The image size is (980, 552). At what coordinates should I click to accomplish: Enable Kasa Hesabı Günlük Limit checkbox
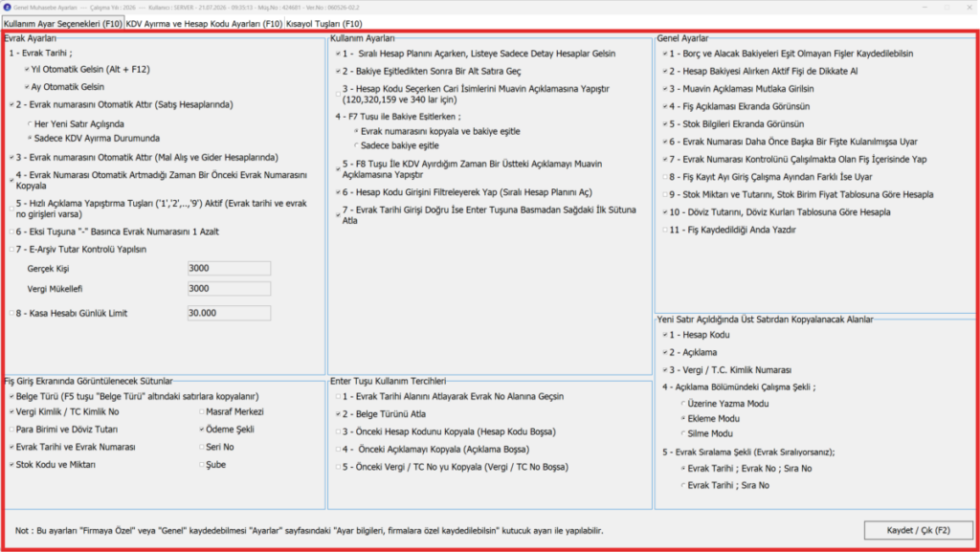(11, 314)
